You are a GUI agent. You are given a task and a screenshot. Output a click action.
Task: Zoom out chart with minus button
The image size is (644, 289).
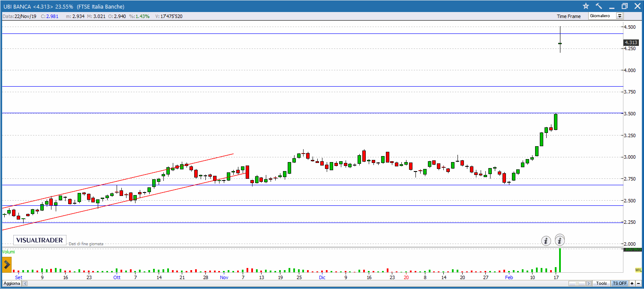[638, 283]
